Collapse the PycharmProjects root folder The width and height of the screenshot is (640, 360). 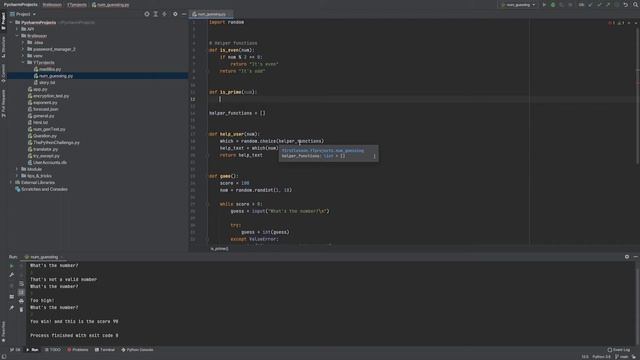click(11, 22)
